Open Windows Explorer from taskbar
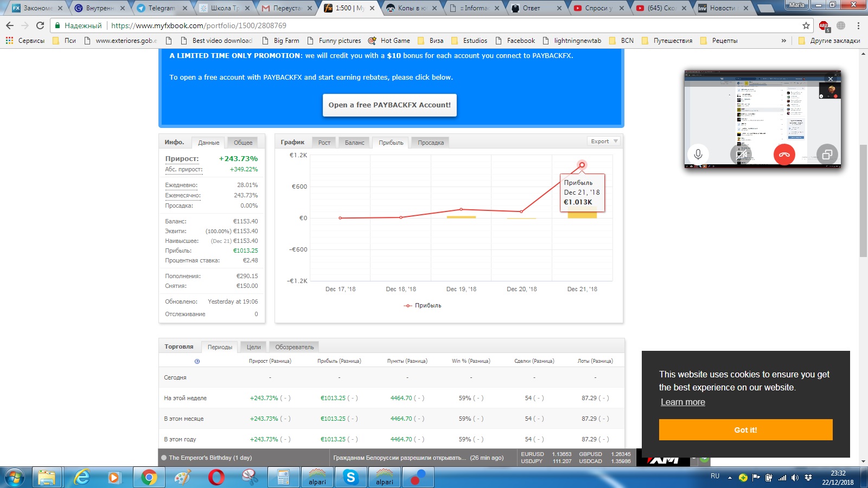This screenshot has height=488, width=868. pos(47,477)
